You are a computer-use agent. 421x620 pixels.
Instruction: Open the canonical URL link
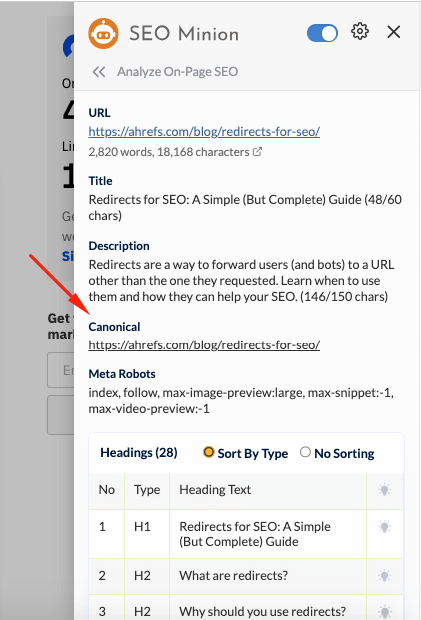coord(204,345)
